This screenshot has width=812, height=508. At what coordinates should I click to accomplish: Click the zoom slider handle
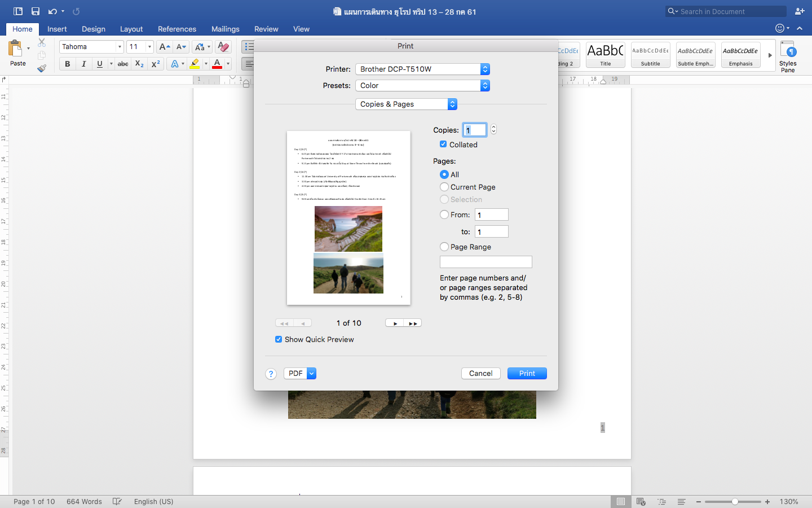point(735,501)
